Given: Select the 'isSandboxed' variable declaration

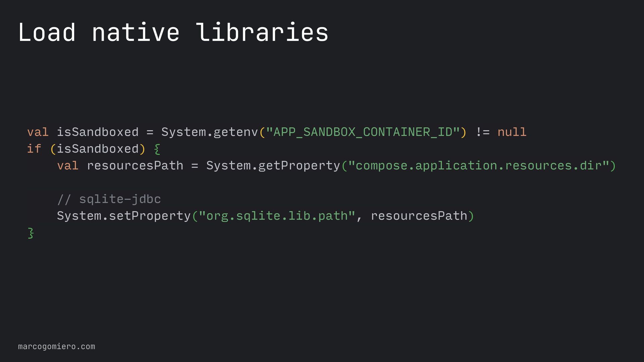Looking at the screenshot, I should coord(98,132).
